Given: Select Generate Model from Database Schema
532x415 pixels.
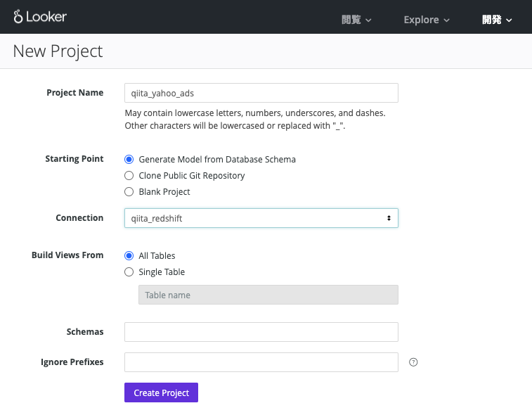Looking at the screenshot, I should [x=129, y=159].
